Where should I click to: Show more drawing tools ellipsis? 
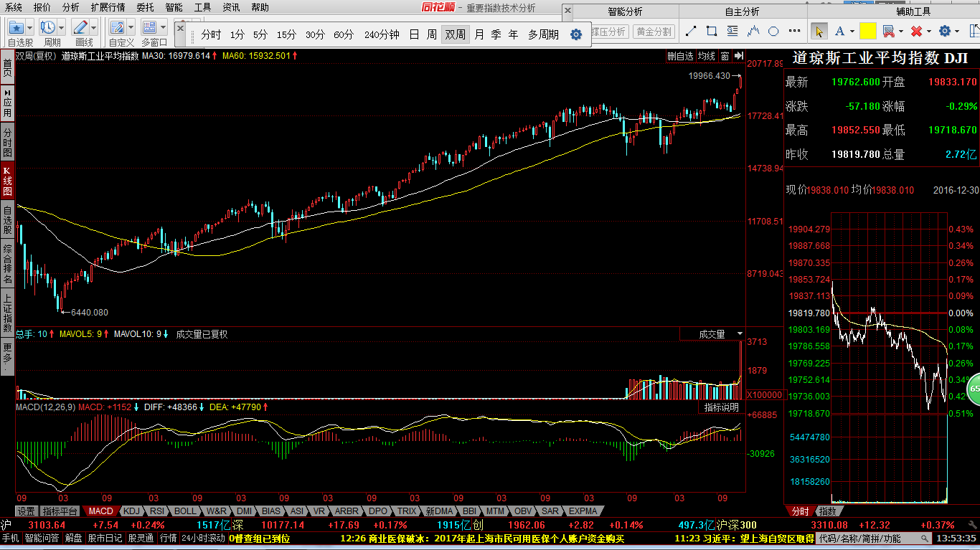[794, 31]
